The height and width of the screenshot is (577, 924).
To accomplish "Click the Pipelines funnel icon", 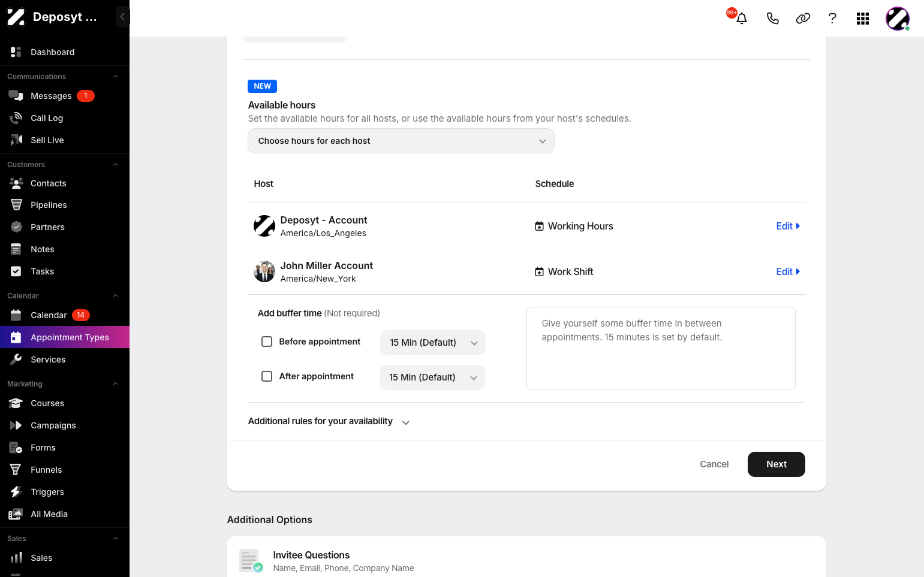I will (16, 205).
